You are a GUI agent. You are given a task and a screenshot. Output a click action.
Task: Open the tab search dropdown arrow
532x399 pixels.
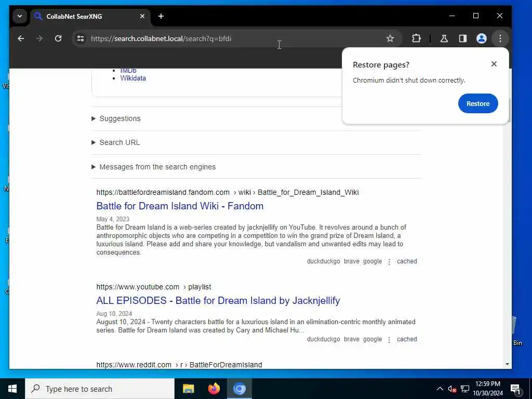(20, 16)
